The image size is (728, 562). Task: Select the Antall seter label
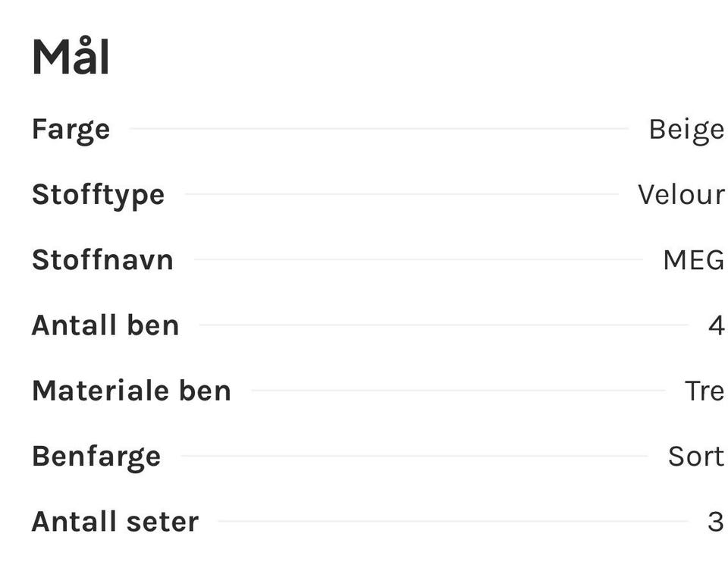[115, 522]
